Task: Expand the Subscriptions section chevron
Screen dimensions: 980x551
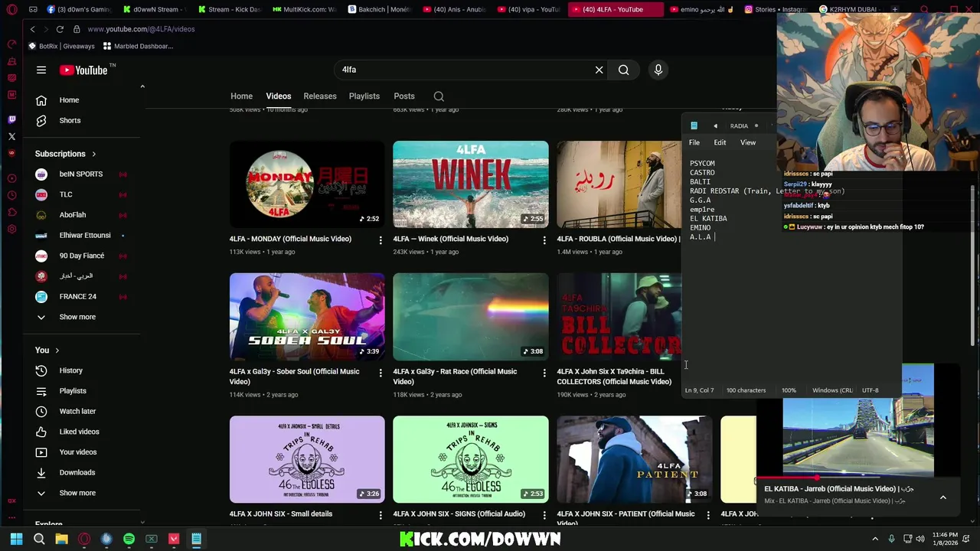Action: 94,154
